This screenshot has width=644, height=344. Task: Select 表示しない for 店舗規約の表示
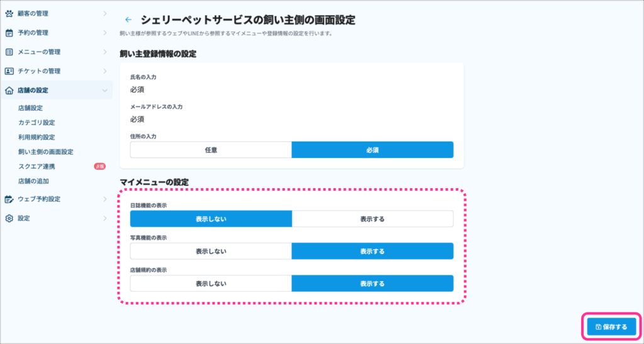click(x=211, y=284)
